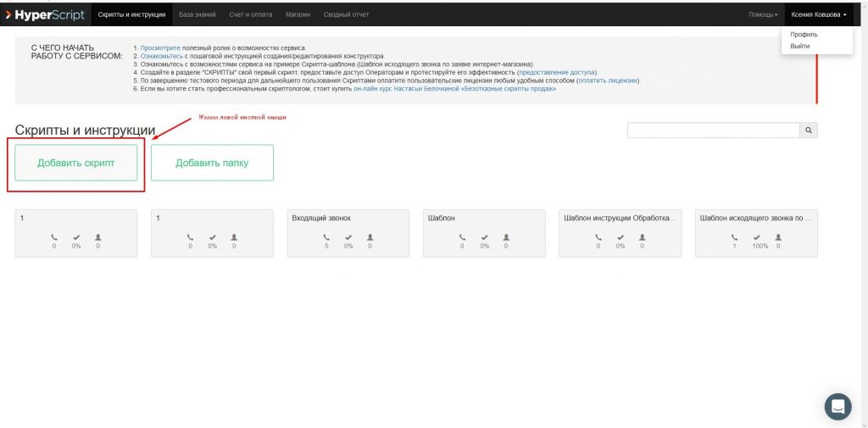Expand the Помощь dropdown menu
Image resolution: width=868 pixels, height=428 pixels.
click(x=762, y=14)
